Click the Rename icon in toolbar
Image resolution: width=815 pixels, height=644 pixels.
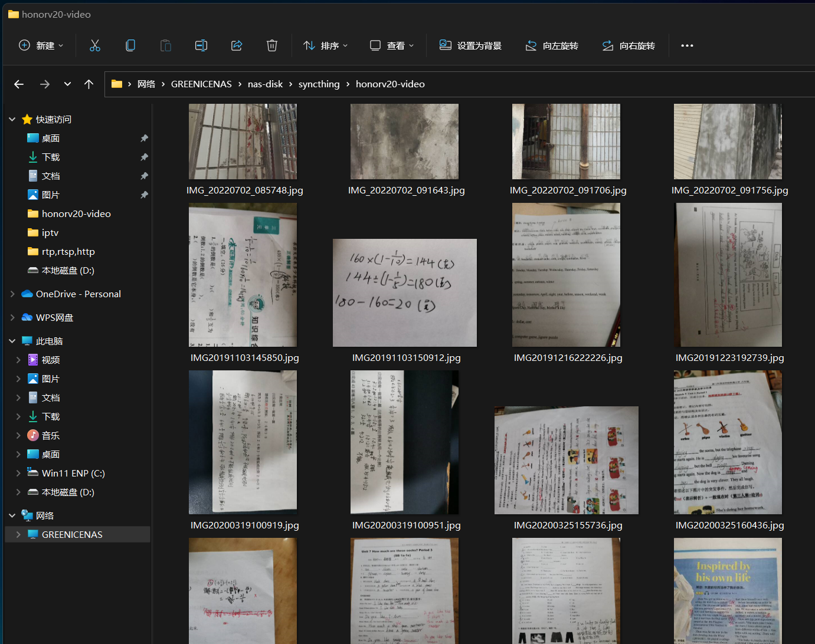click(x=201, y=45)
